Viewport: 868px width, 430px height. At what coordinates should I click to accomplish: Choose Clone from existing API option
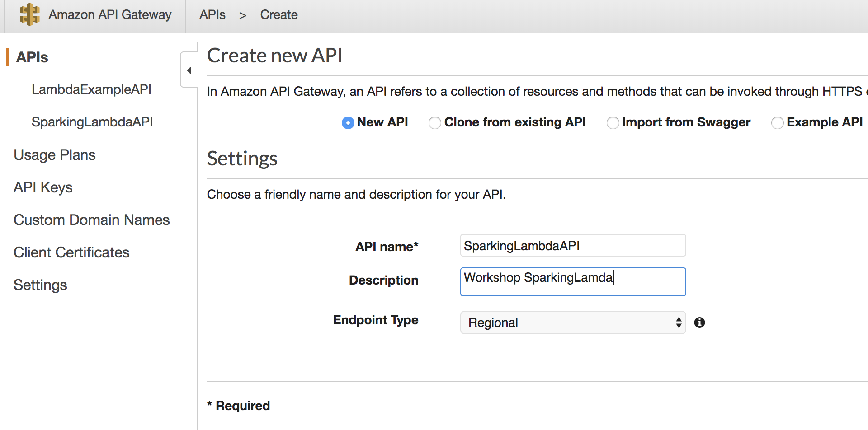click(434, 123)
